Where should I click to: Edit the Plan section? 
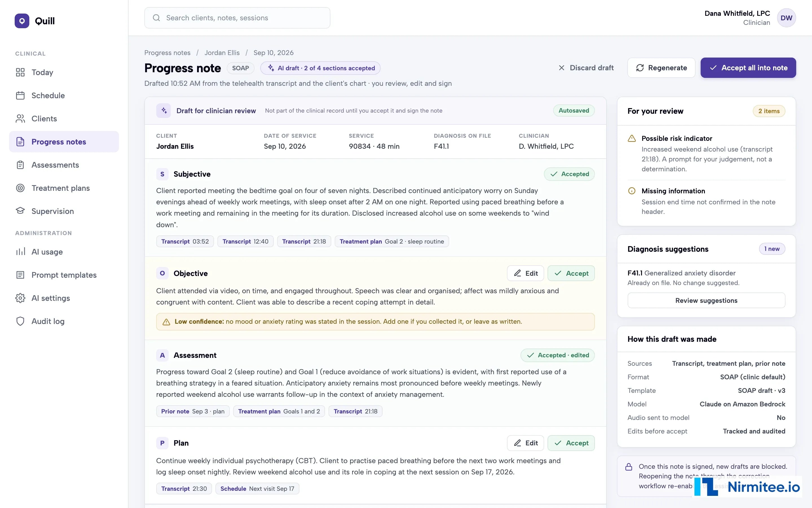526,443
